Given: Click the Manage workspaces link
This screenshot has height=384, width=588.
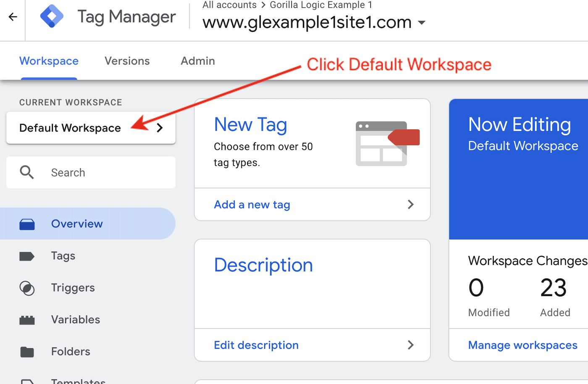Looking at the screenshot, I should pos(522,345).
